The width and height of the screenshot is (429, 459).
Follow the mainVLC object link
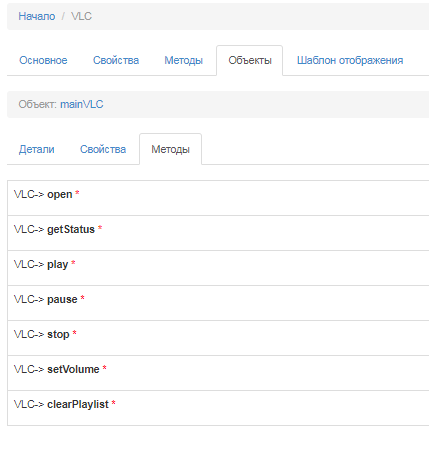[82, 104]
